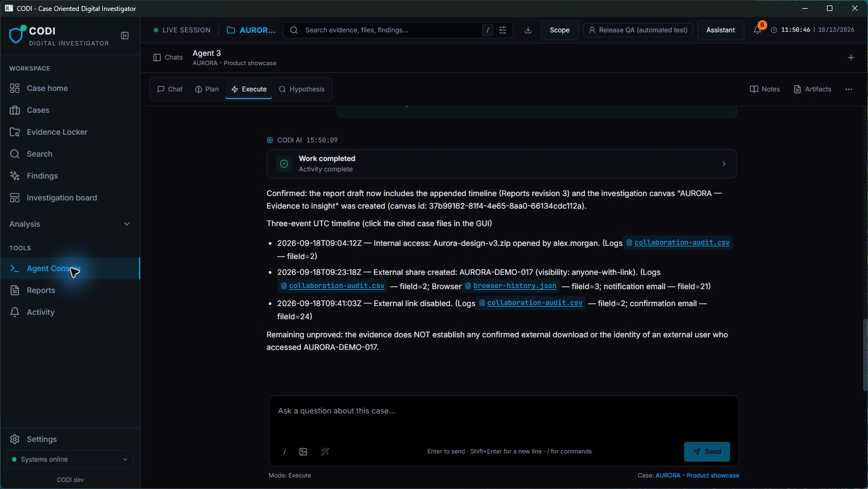The height and width of the screenshot is (489, 868).
Task: Expand the Work completed activity card
Action: click(x=502, y=164)
